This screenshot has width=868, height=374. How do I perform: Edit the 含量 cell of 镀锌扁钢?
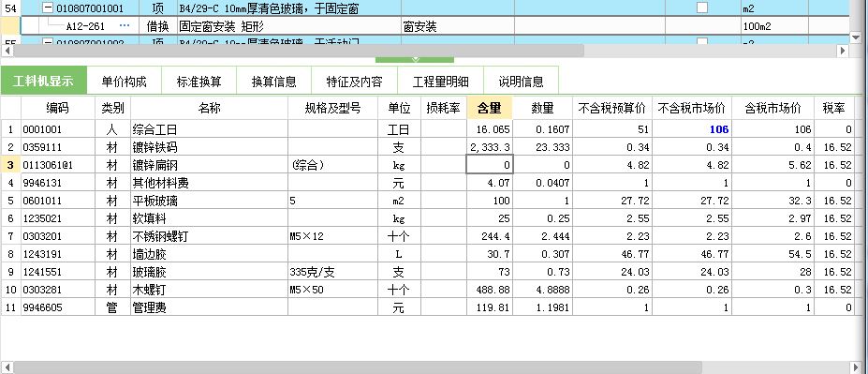point(490,165)
